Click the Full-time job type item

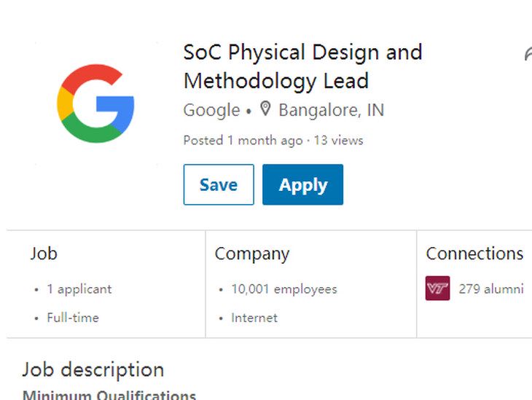click(x=73, y=318)
